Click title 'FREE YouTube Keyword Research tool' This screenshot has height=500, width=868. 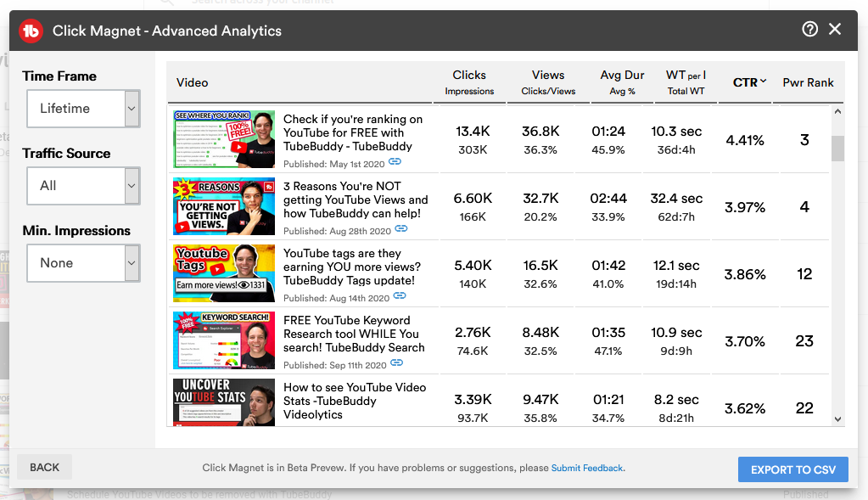click(354, 334)
